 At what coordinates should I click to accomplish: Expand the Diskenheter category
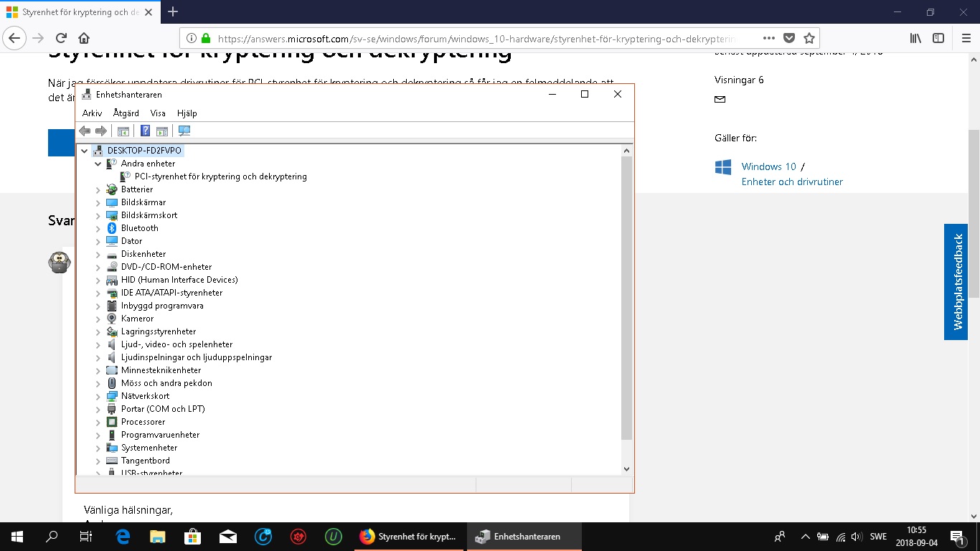click(x=98, y=254)
